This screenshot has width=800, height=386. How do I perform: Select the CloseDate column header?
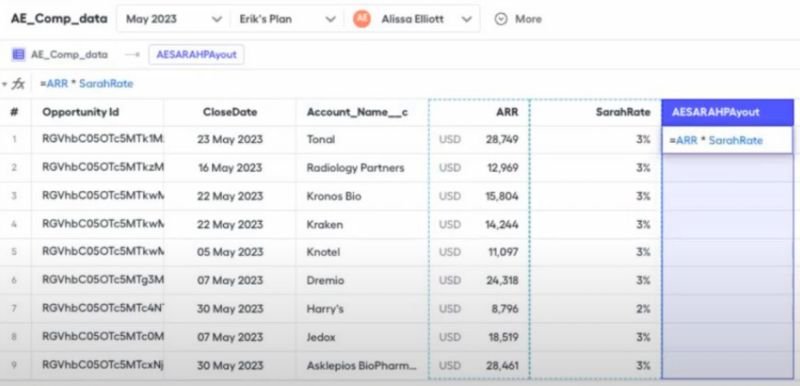click(x=230, y=112)
